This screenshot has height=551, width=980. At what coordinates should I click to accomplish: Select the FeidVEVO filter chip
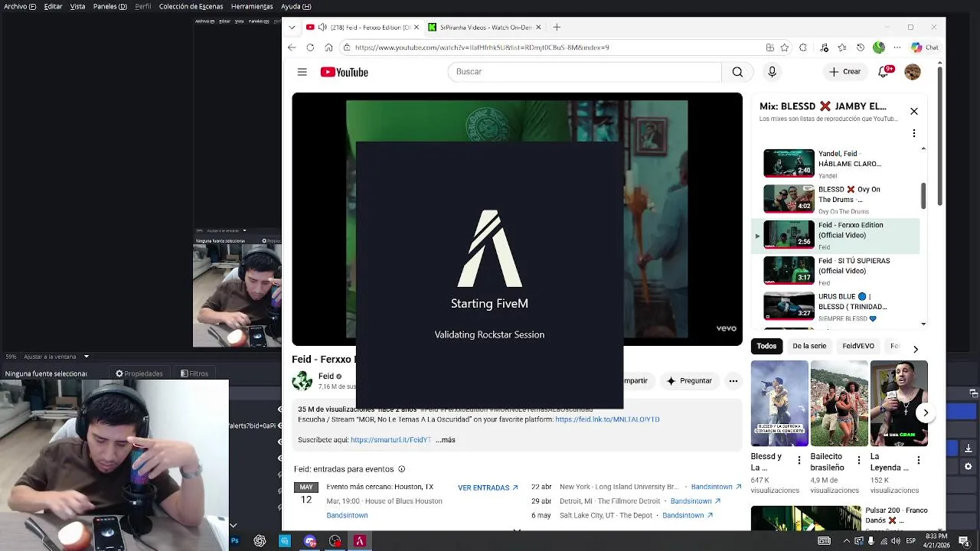pyautogui.click(x=858, y=346)
